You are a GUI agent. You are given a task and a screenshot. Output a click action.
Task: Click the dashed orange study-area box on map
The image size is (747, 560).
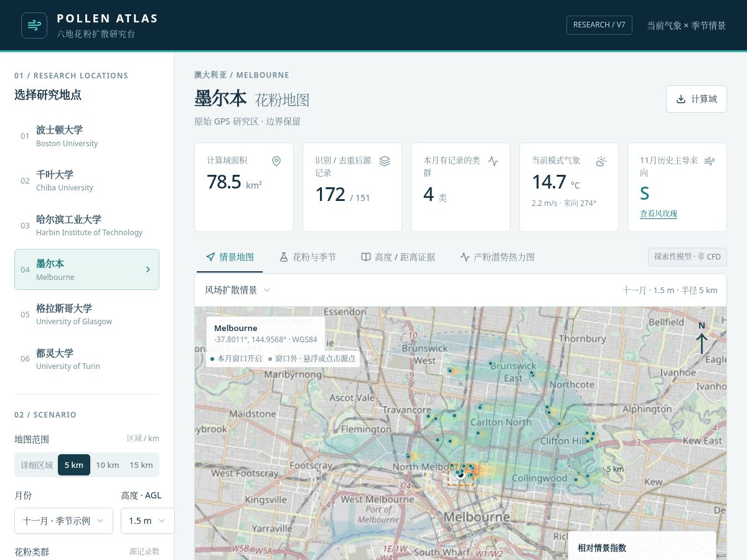click(461, 475)
